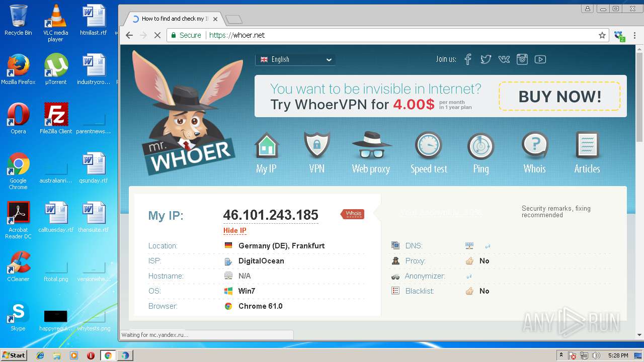
Task: Visit Whoer's VK page icon
Action: (504, 59)
